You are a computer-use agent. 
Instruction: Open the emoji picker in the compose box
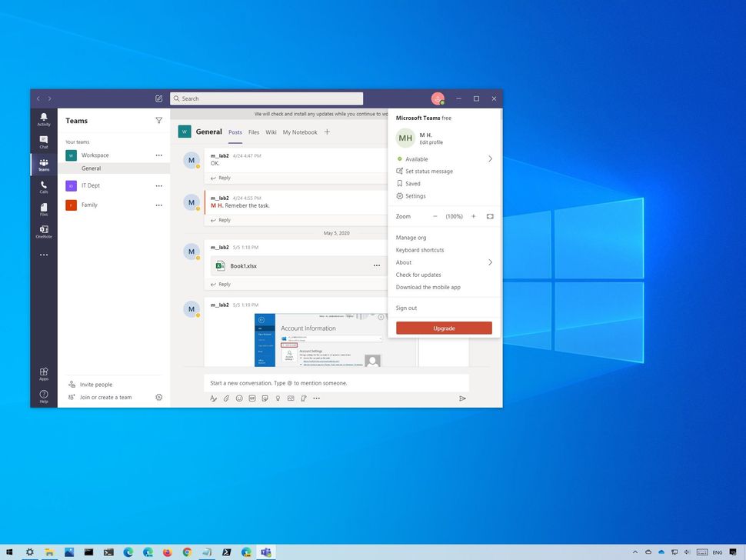[239, 398]
